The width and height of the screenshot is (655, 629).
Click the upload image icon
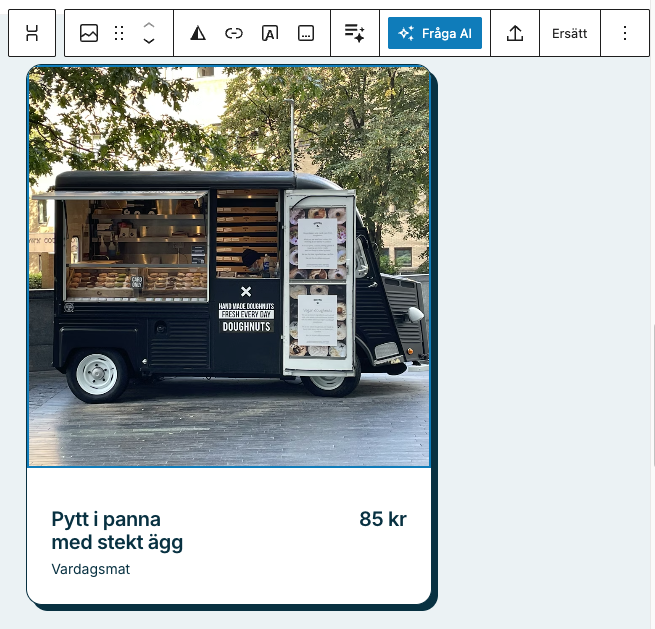click(515, 33)
